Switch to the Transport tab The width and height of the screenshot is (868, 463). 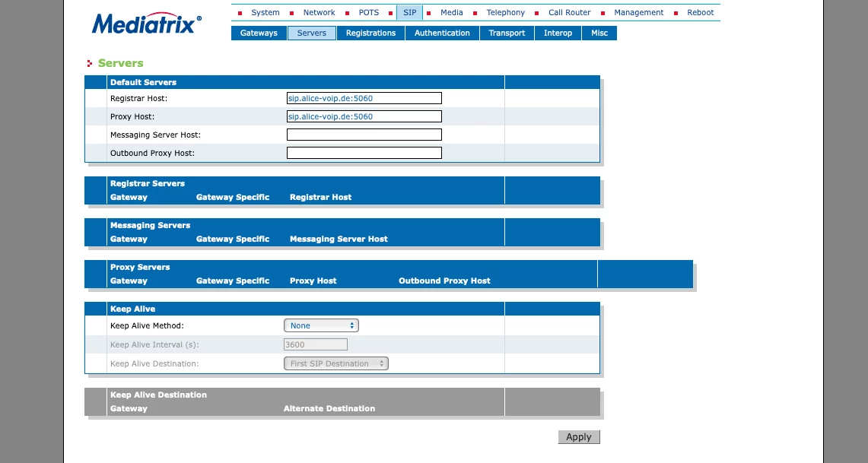[x=507, y=33]
